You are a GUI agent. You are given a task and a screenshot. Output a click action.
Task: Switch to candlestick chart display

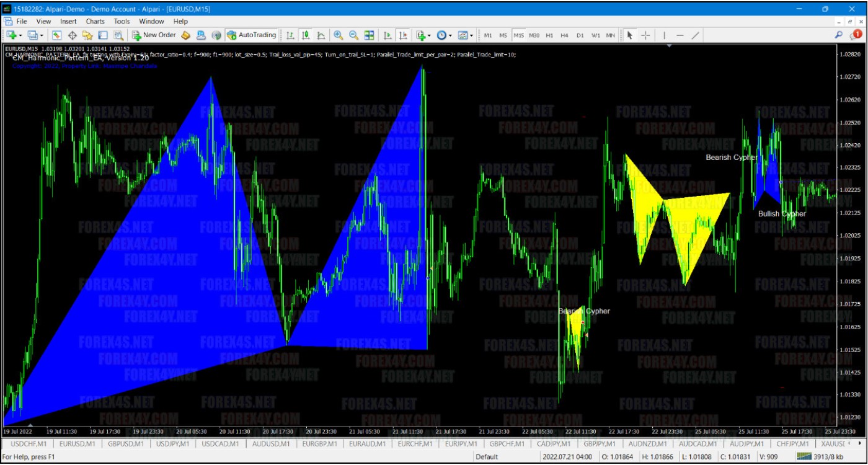pyautogui.click(x=306, y=35)
